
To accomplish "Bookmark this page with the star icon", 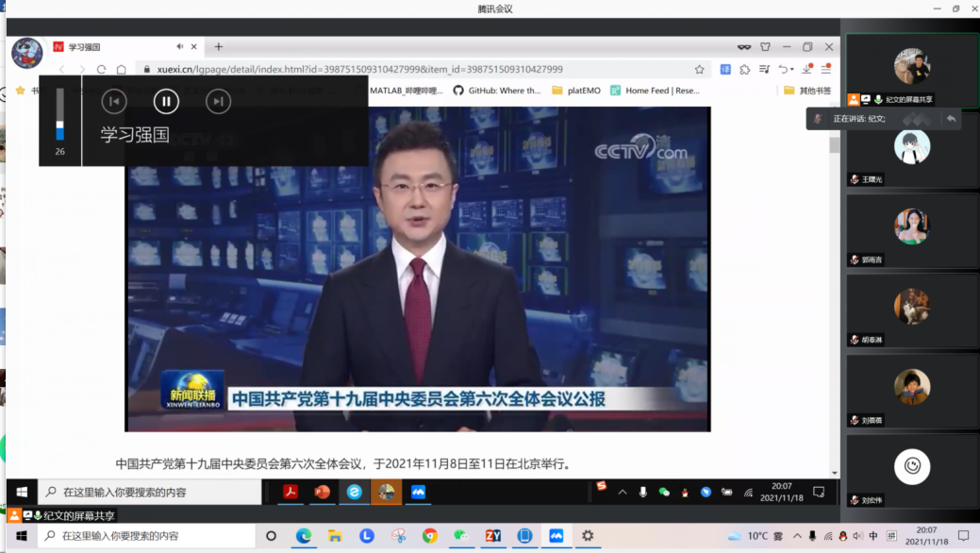I will pyautogui.click(x=699, y=69).
